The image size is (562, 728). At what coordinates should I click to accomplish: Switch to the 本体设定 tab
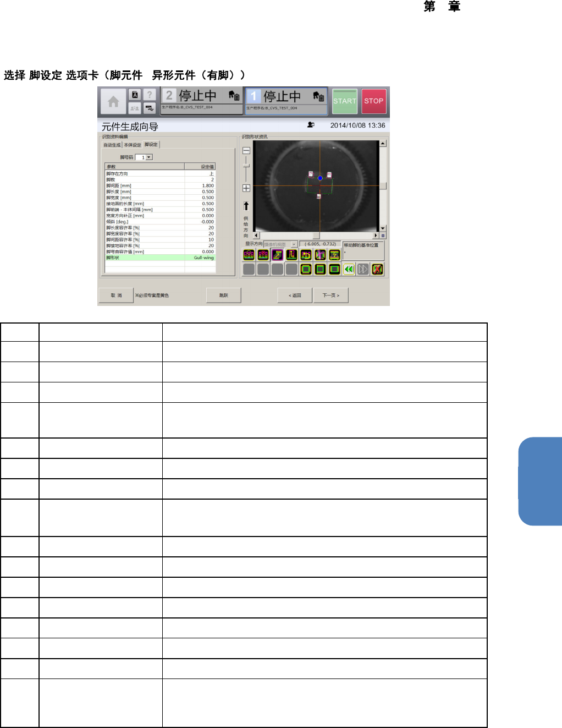coord(132,145)
